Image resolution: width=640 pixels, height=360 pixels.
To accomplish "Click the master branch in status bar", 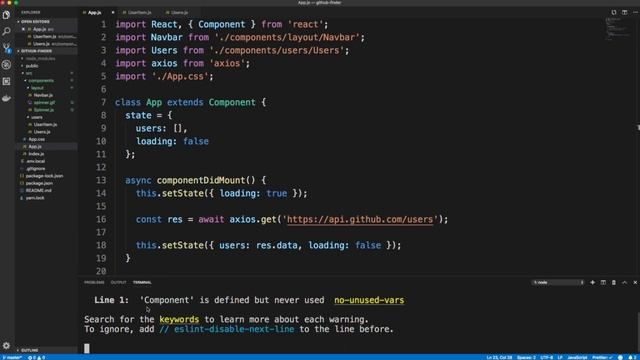I will [x=12, y=358].
